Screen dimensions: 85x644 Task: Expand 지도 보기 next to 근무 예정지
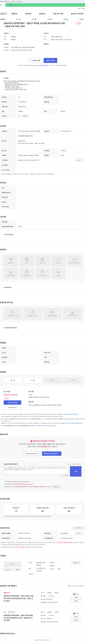coord(79,160)
